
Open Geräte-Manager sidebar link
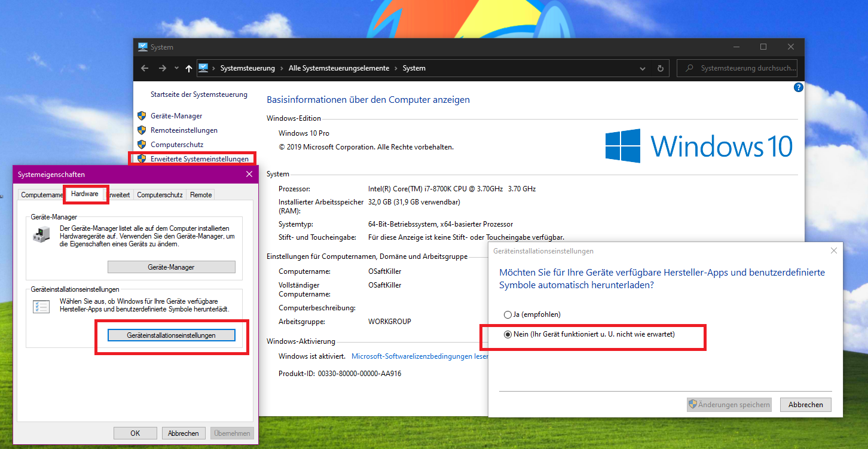tap(176, 116)
